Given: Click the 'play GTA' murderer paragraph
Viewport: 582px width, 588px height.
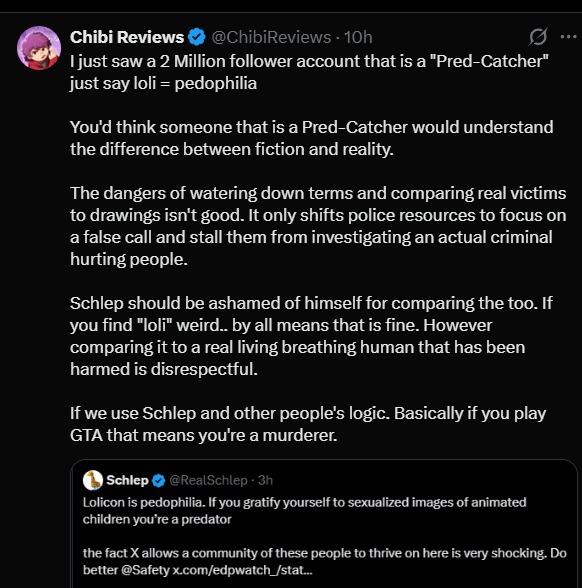Looking at the screenshot, I should click(x=308, y=424).
